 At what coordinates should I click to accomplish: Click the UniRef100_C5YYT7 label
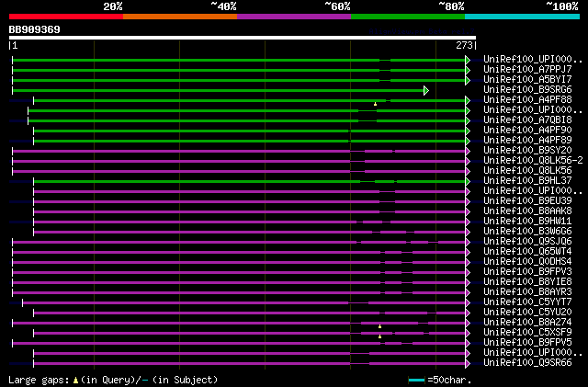527,302
